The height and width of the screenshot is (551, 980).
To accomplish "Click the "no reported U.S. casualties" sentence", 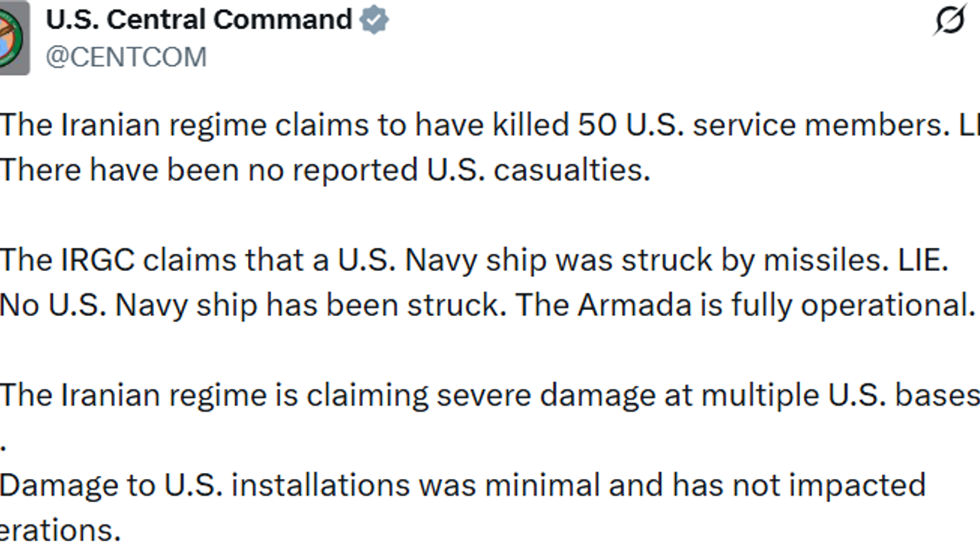I will tap(325, 170).
